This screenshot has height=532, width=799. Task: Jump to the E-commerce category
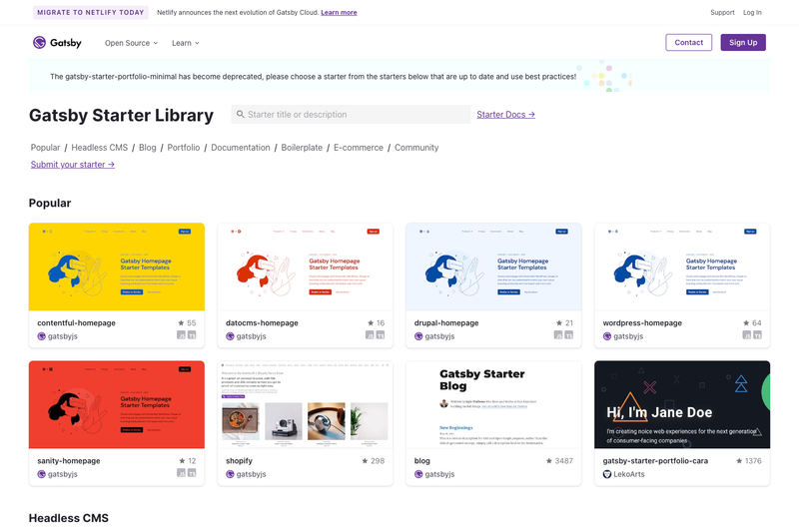359,148
